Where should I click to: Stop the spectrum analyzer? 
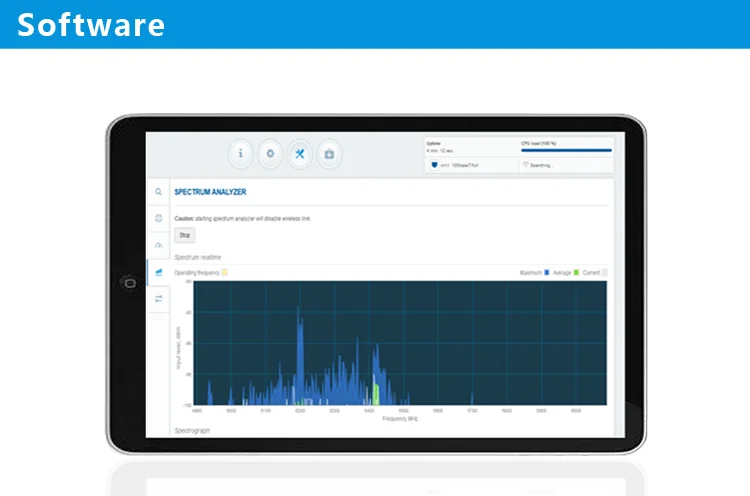185,236
